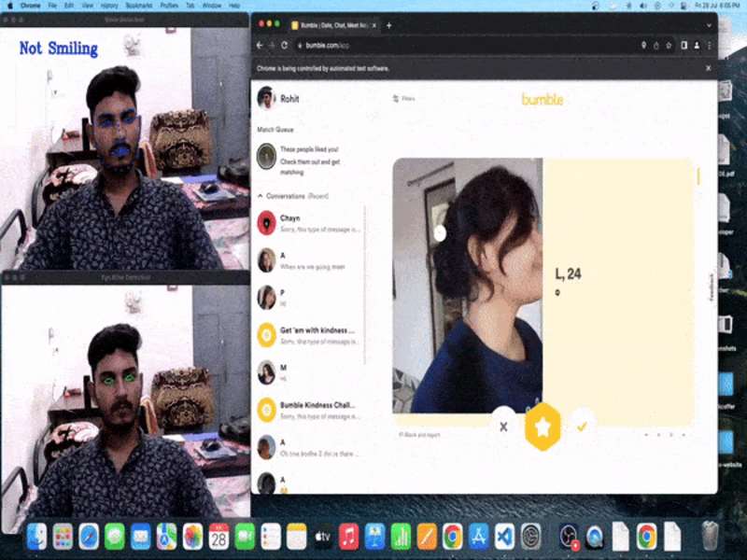
Task: Click the X pass button on profile card
Action: [503, 427]
